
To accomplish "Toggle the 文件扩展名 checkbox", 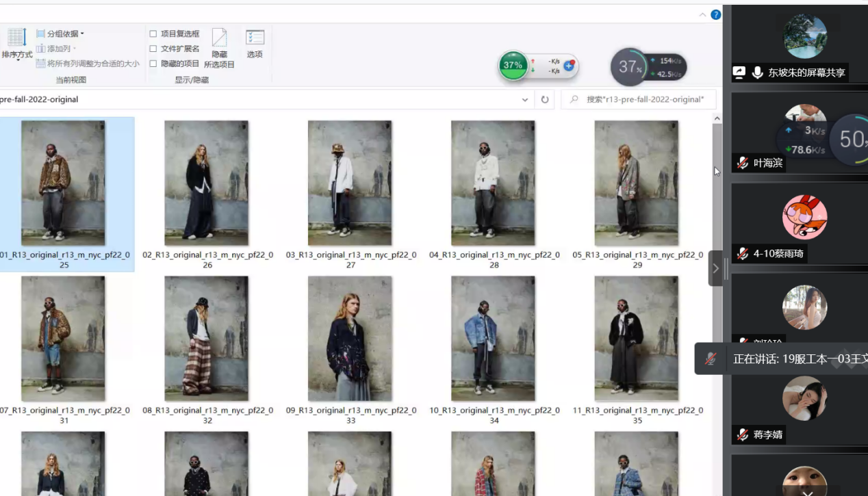I will pyautogui.click(x=153, y=49).
